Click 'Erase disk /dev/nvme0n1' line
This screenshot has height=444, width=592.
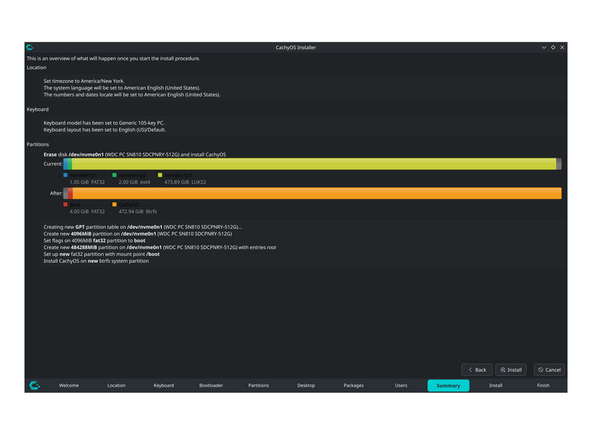tap(134, 154)
